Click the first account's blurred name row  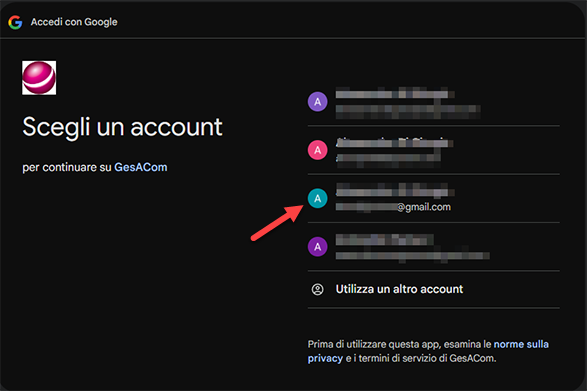click(x=395, y=94)
